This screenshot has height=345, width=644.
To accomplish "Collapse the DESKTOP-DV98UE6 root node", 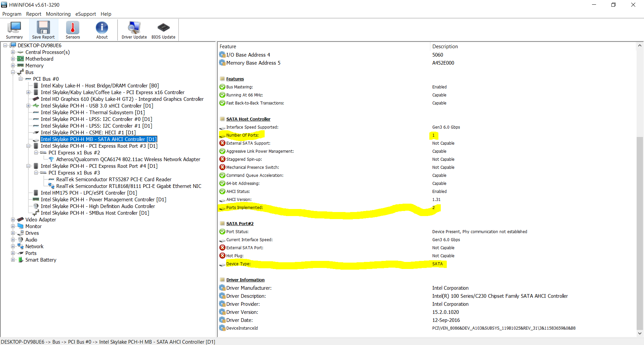I will (5, 46).
